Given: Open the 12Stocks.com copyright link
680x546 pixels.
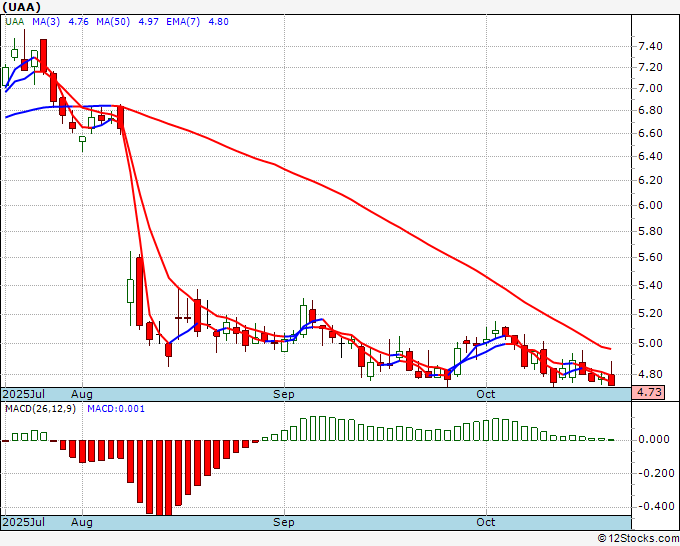Looking at the screenshot, I should (638, 539).
